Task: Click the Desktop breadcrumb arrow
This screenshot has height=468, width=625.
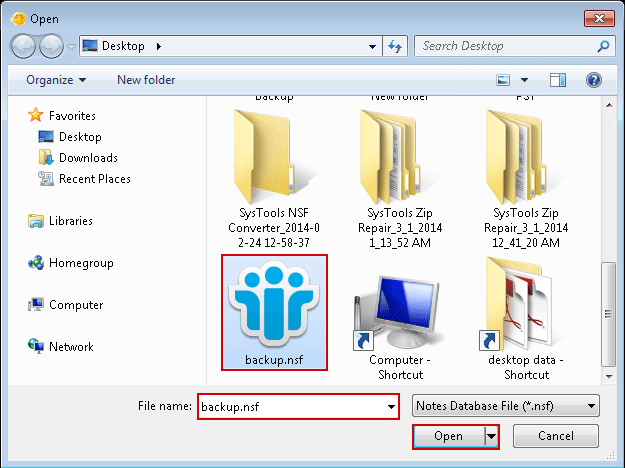Action: click(x=159, y=47)
